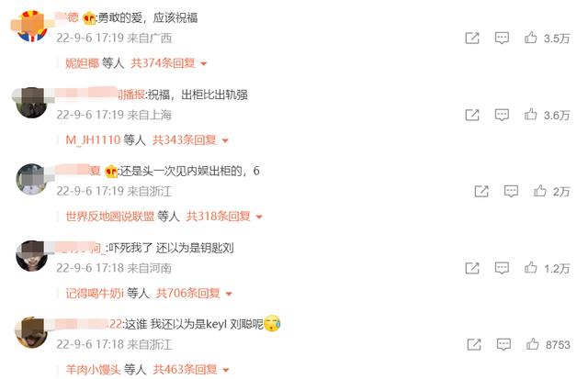This screenshot has height=379, width=588.
Task: Like the comment with 2万 likes
Action: [x=539, y=191]
